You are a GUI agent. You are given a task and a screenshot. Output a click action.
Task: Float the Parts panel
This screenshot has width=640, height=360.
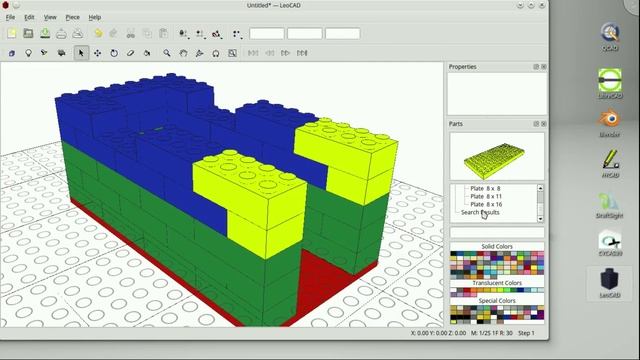tap(536, 124)
